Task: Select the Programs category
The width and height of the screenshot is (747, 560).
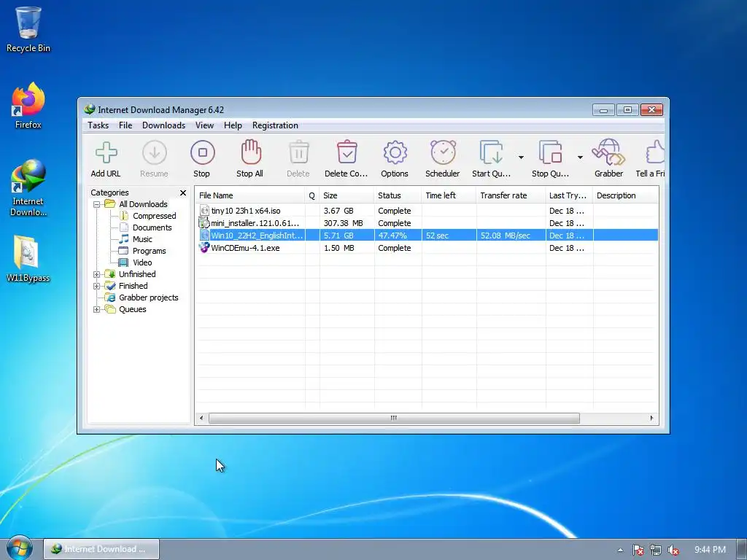Action: tap(149, 251)
